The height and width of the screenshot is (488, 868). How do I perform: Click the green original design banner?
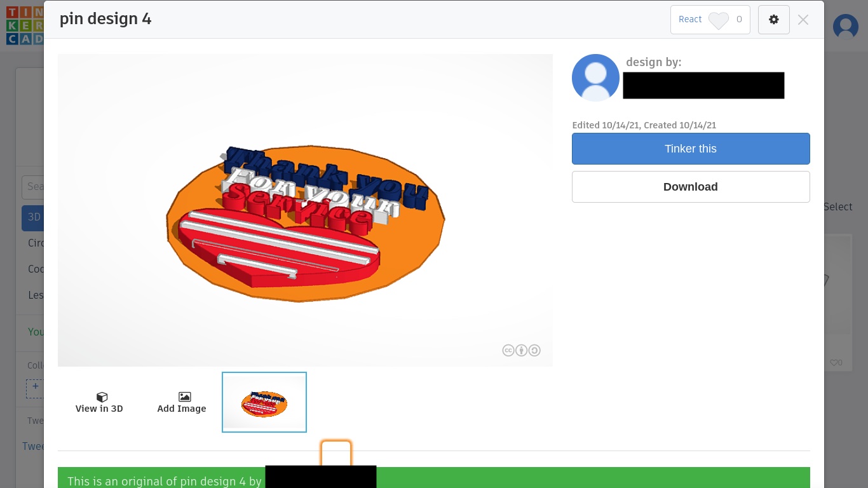coord(434,478)
